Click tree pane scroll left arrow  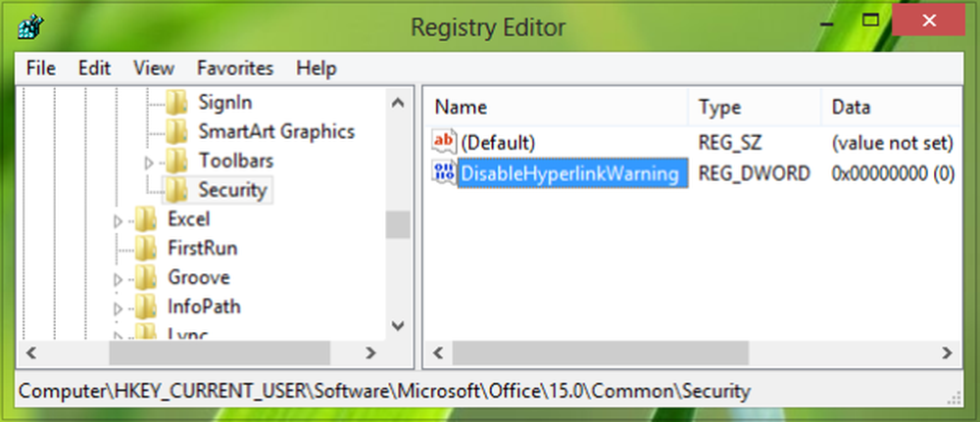pyautogui.click(x=31, y=352)
